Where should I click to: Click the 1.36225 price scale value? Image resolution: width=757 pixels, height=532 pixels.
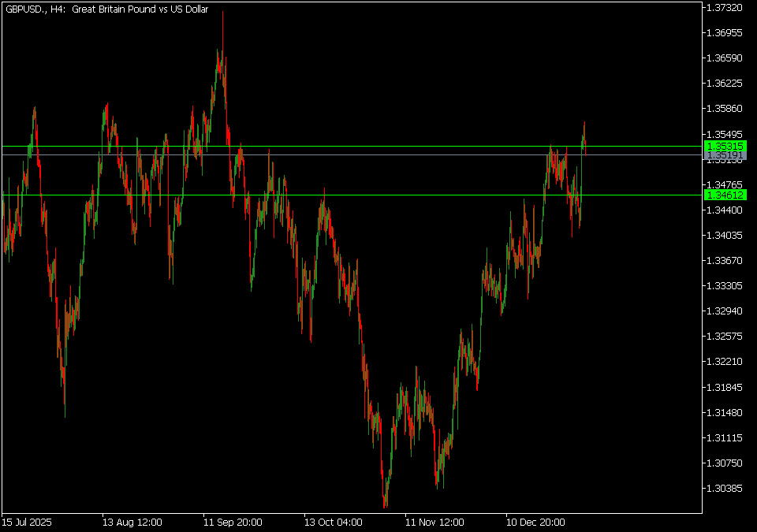(x=725, y=84)
